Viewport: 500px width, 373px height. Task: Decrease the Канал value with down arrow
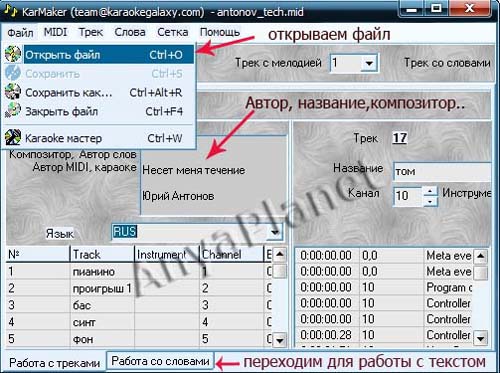tap(430, 201)
